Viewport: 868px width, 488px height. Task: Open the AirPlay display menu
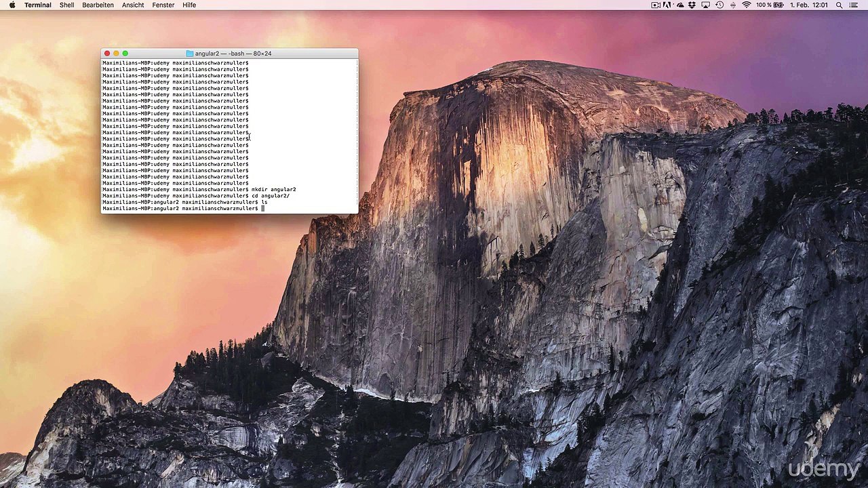click(706, 5)
